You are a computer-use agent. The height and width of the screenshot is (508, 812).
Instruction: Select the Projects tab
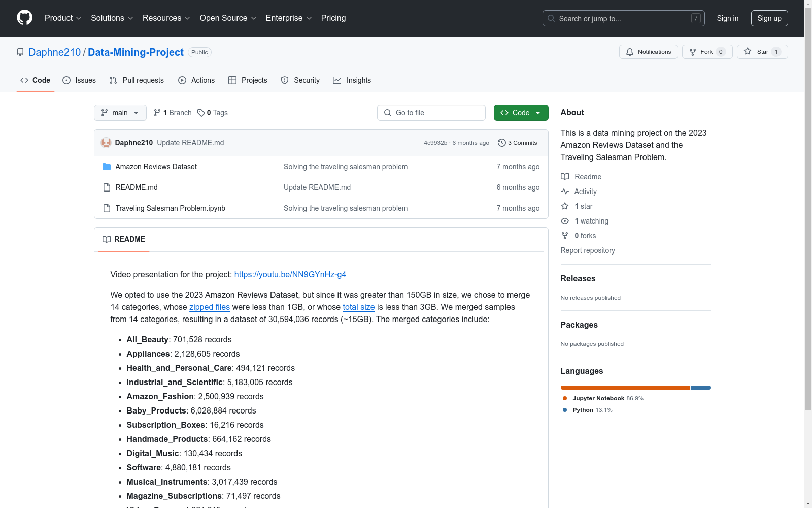(x=248, y=80)
